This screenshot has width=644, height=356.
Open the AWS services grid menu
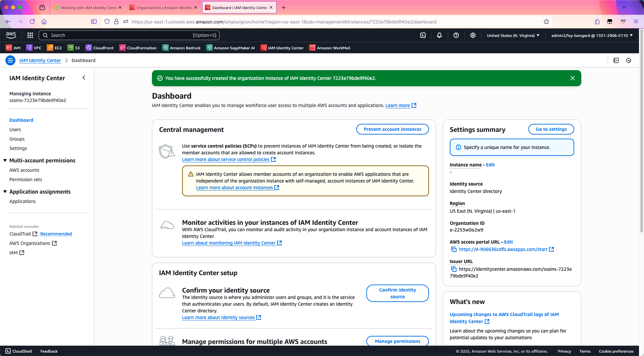click(x=30, y=35)
